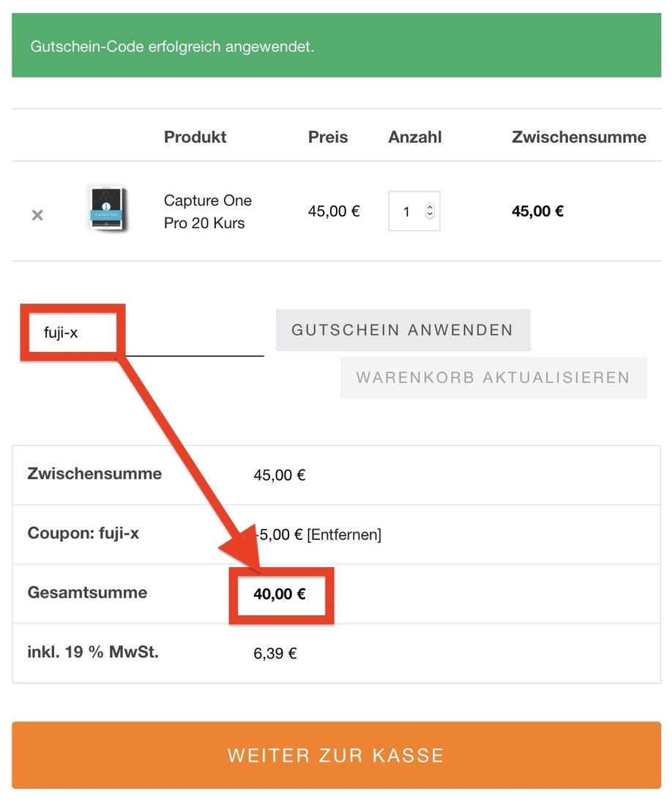Click Warenkorb aktualisieren button
Image resolution: width=672 pixels, height=799 pixels.
click(493, 378)
